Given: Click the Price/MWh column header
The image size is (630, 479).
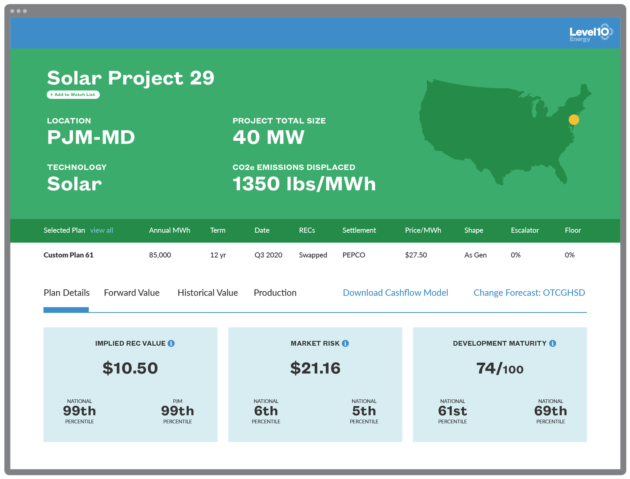Looking at the screenshot, I should (423, 230).
